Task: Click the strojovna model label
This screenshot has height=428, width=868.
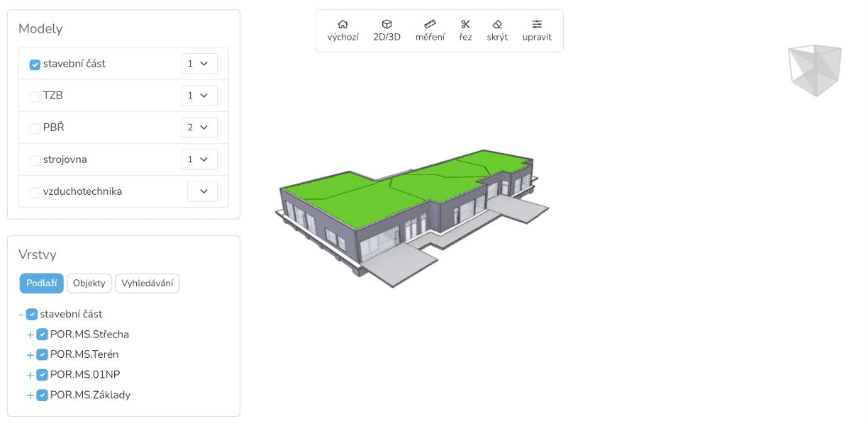Action: tap(65, 159)
